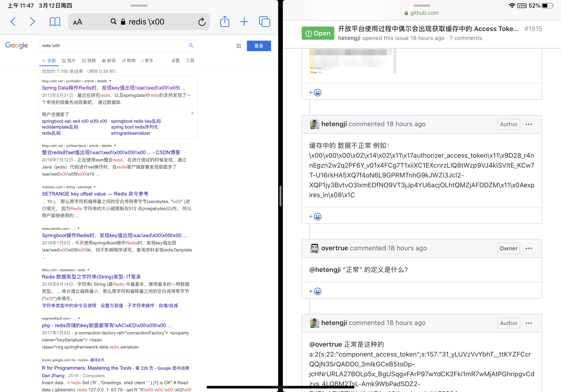Image resolution: width=561 pixels, height=392 pixels.
Task: Dismiss the 用户还搜索了 suggestions panel
Action: pyautogui.click(x=192, y=113)
